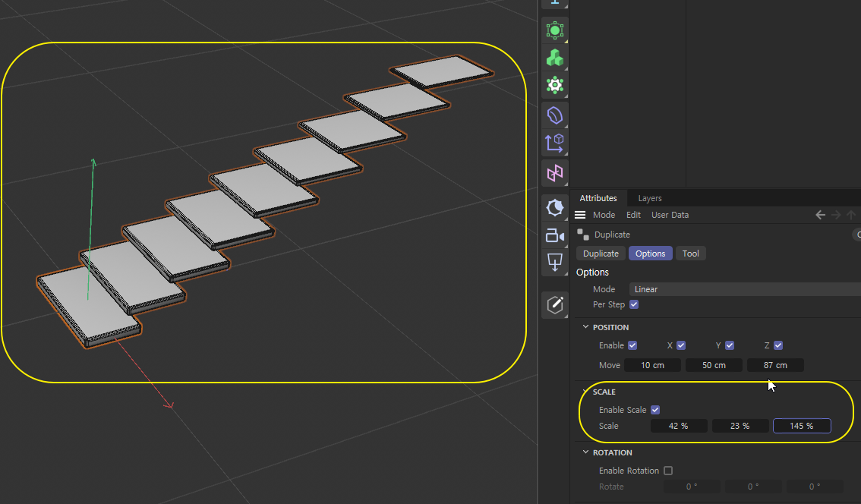Image resolution: width=861 pixels, height=504 pixels.
Task: Uncheck the Y position checkbox
Action: tap(730, 345)
